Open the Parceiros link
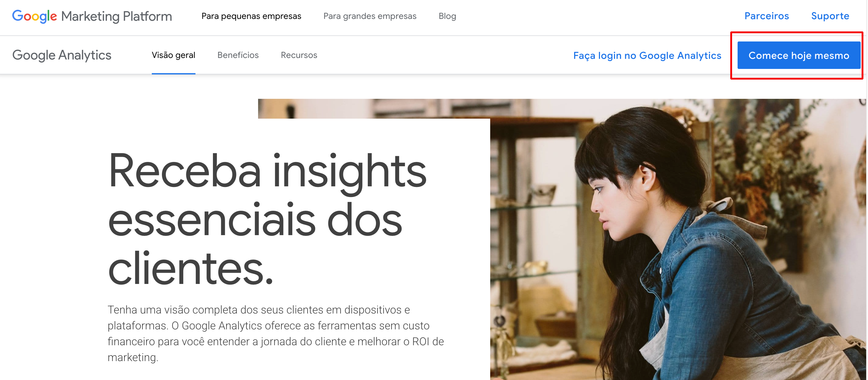 (x=767, y=16)
